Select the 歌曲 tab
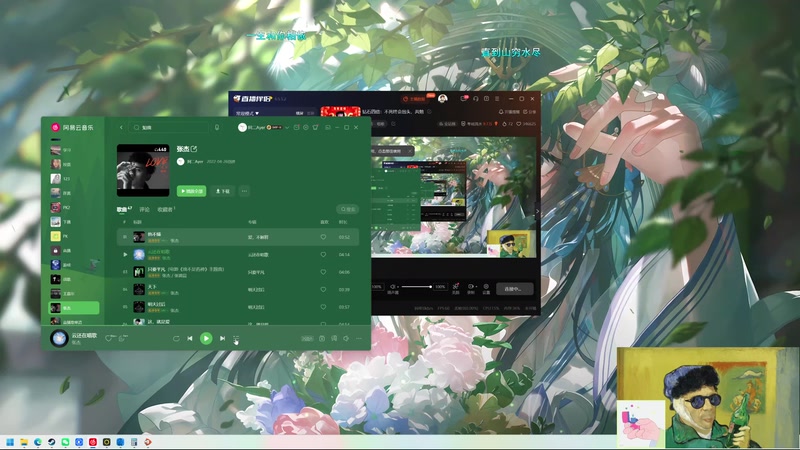 (124, 209)
